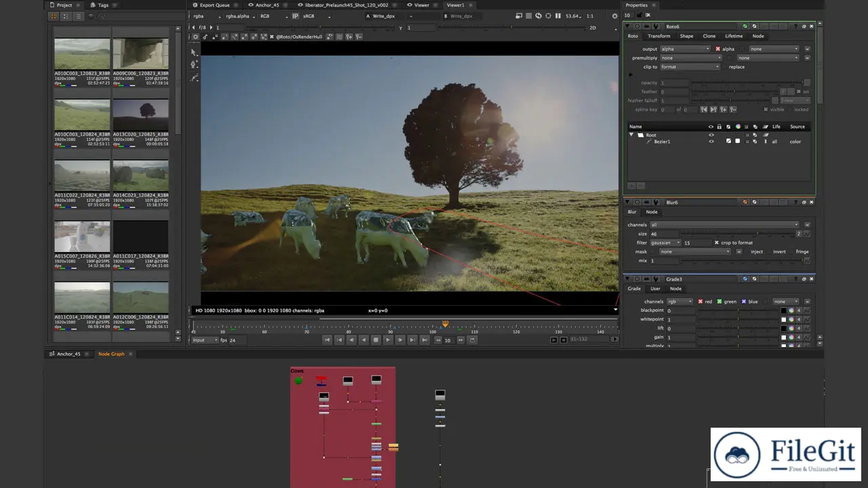Open whitepoint color wheel picker

click(x=791, y=319)
